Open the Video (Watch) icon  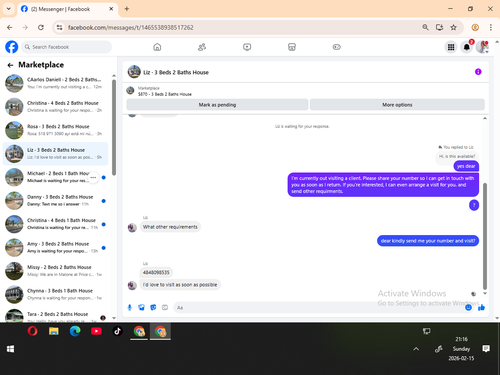pyautogui.click(x=247, y=47)
